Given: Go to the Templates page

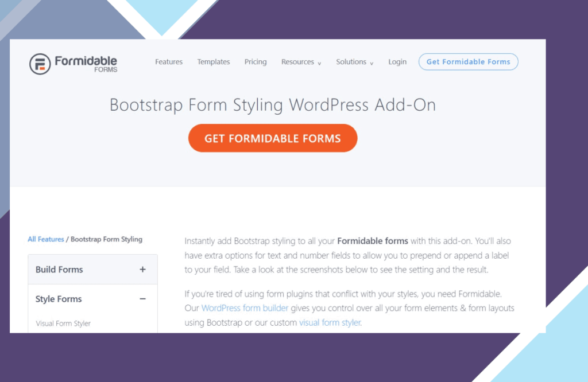Looking at the screenshot, I should click(x=214, y=62).
